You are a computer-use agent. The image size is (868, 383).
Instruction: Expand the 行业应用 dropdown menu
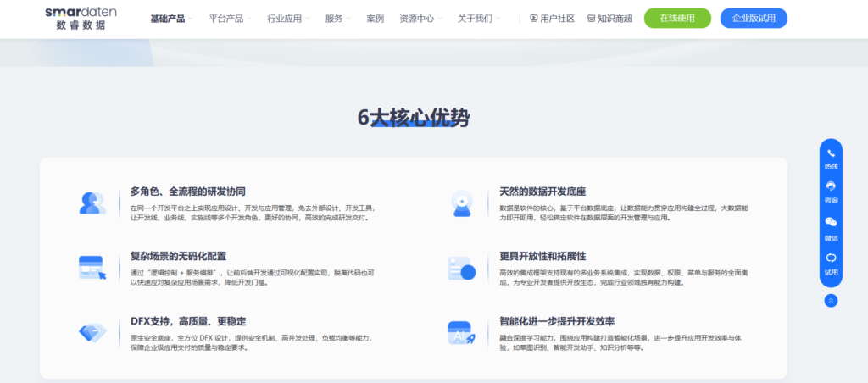(x=288, y=18)
